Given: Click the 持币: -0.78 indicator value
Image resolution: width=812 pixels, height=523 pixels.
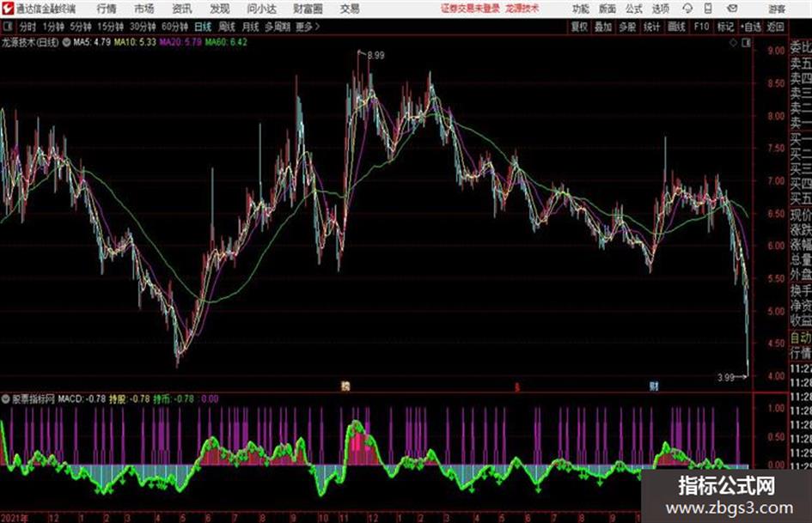Looking at the screenshot, I should coord(174,399).
